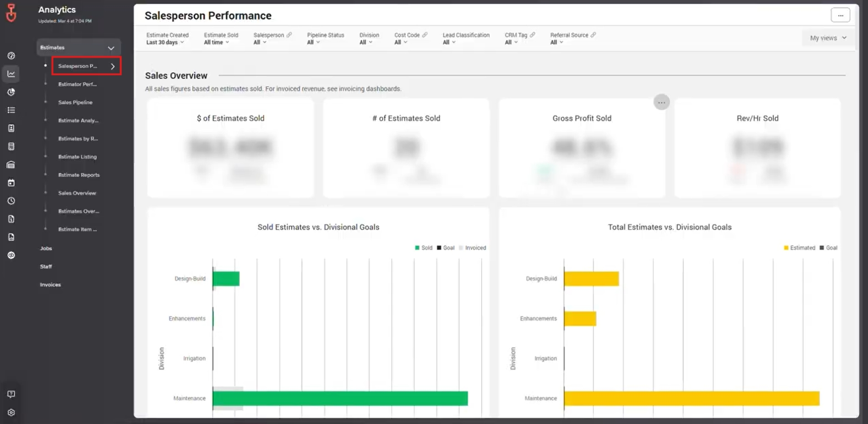Image resolution: width=868 pixels, height=424 pixels.
Task: Open Salesperson Performance from the sidebar
Action: tap(80, 66)
